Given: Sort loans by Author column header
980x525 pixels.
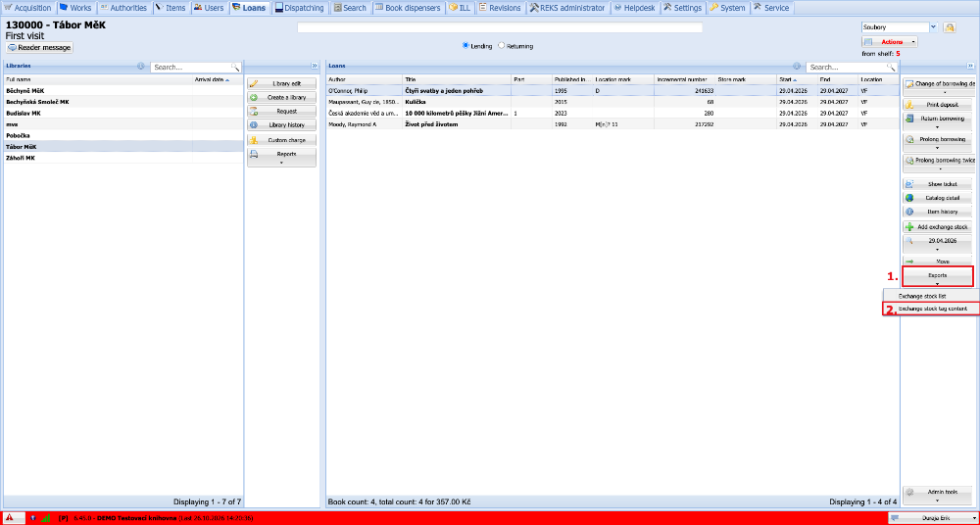Looking at the screenshot, I should (x=365, y=79).
